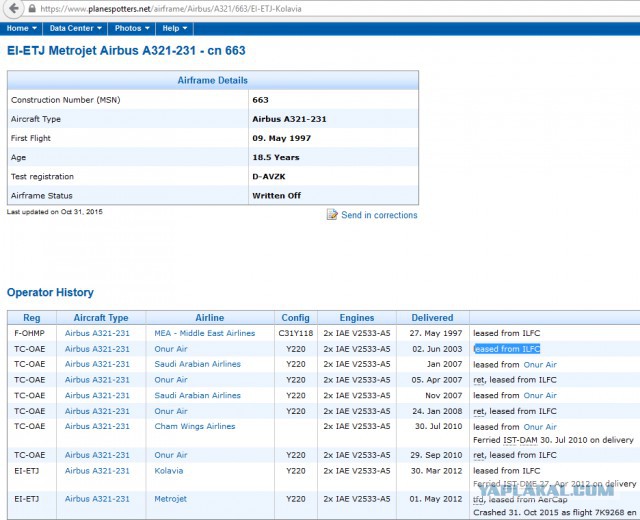The height and width of the screenshot is (520, 640).
Task: Open Onur Air link dated 05. Apr 2007
Action: click(x=171, y=380)
